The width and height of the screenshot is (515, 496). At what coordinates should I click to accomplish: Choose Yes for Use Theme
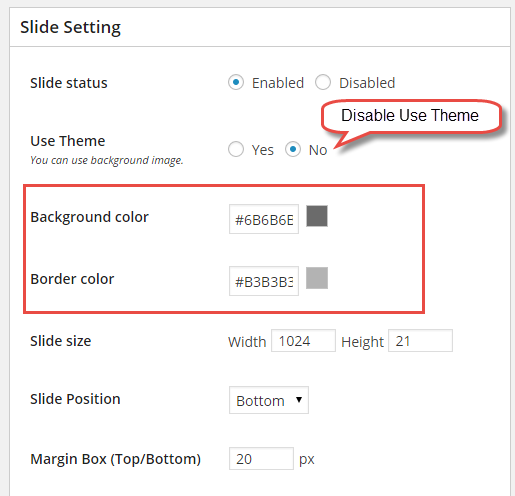coord(236,149)
